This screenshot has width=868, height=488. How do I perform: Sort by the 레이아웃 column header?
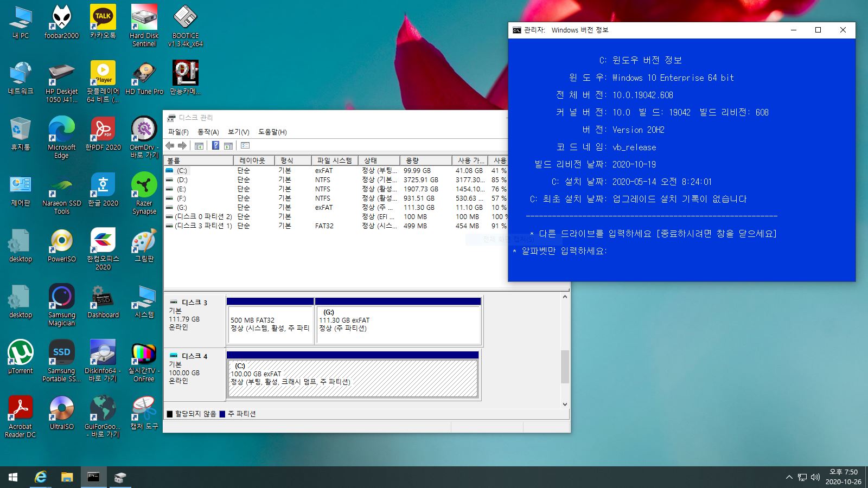(254, 160)
